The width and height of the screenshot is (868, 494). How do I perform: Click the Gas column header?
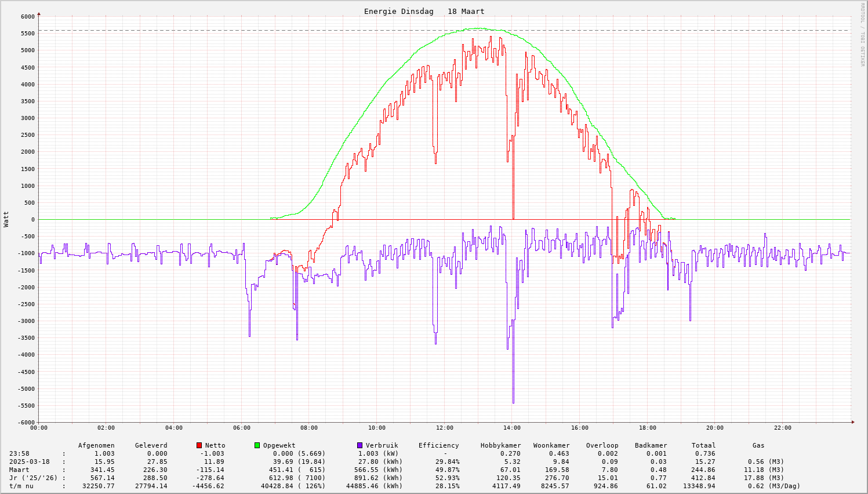click(x=758, y=445)
